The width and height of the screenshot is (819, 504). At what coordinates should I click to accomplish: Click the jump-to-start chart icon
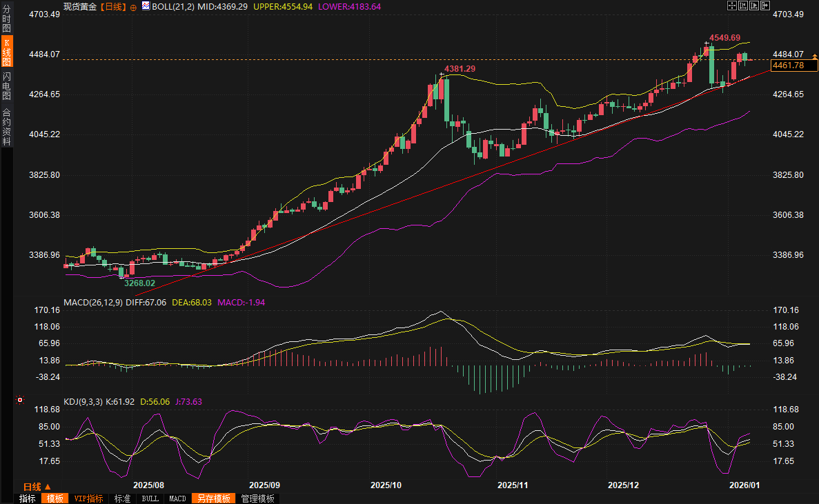(x=742, y=6)
